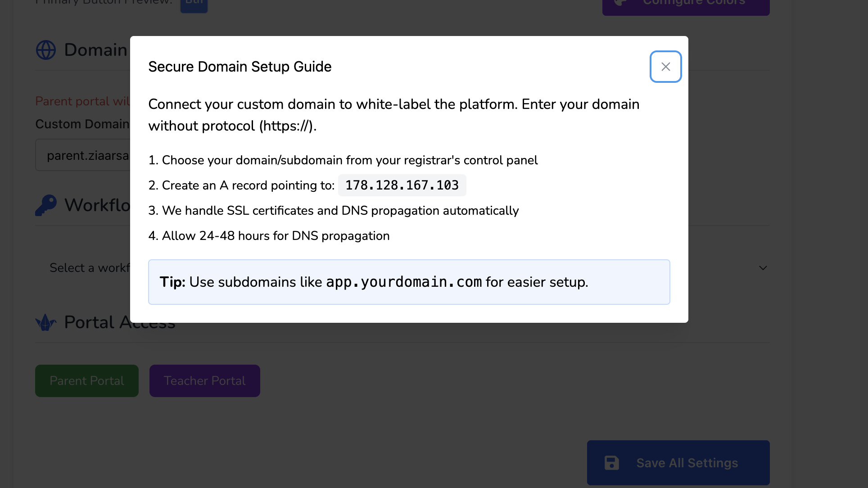Click the floppy disk save icon
This screenshot has width=868, height=488.
point(611,463)
